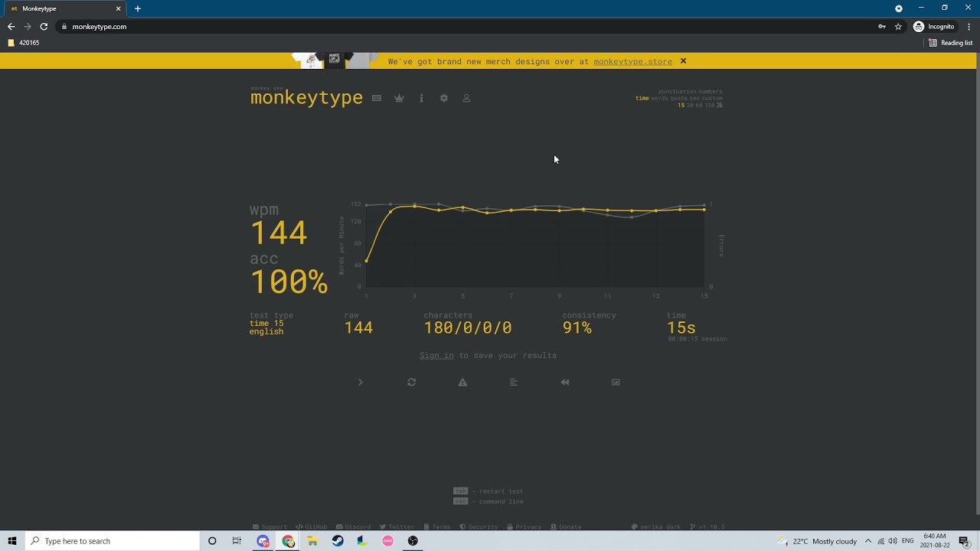Image resolution: width=980 pixels, height=551 pixels.
Task: Reload the page in Chrome
Action: [x=44, y=26]
